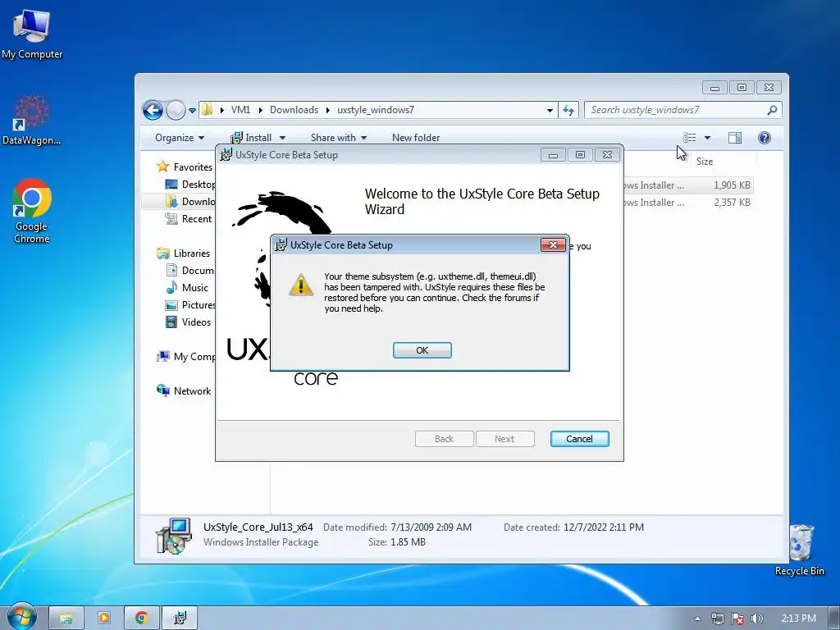The width and height of the screenshot is (840, 630).
Task: Open the Music library
Action: point(187,288)
